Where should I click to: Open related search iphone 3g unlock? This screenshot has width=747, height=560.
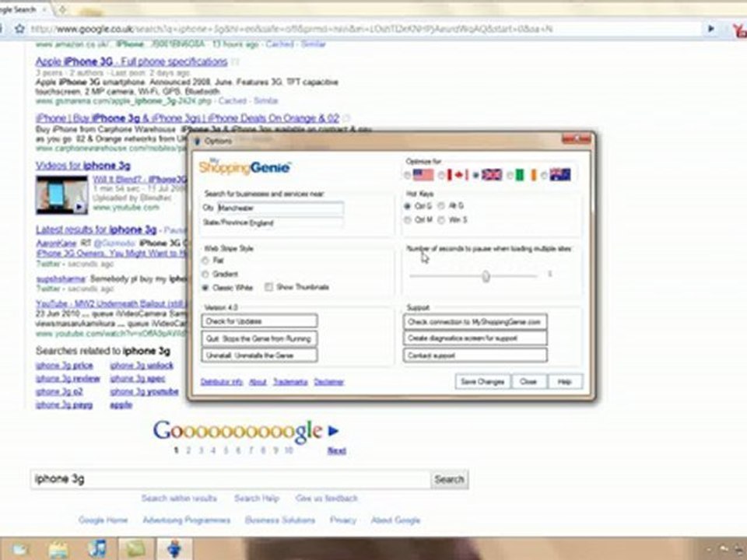(x=142, y=366)
